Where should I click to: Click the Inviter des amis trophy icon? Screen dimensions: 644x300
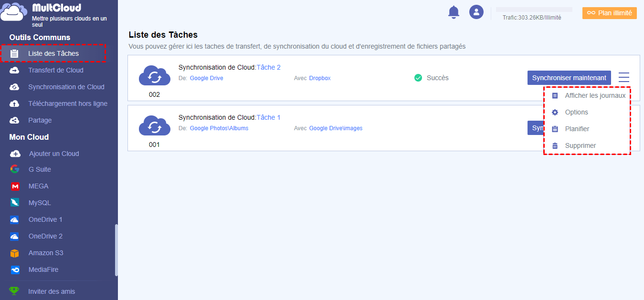pyautogui.click(x=15, y=291)
